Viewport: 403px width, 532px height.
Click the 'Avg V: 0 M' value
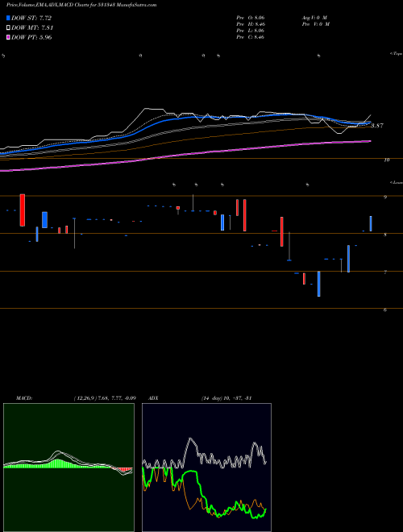click(314, 17)
